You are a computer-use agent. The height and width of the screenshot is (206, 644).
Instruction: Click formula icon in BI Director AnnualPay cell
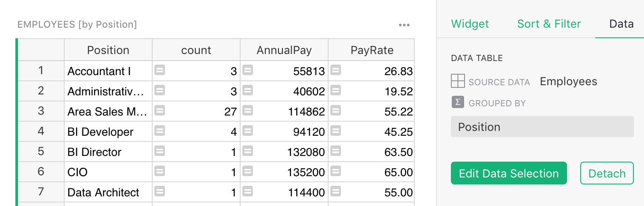(248, 151)
